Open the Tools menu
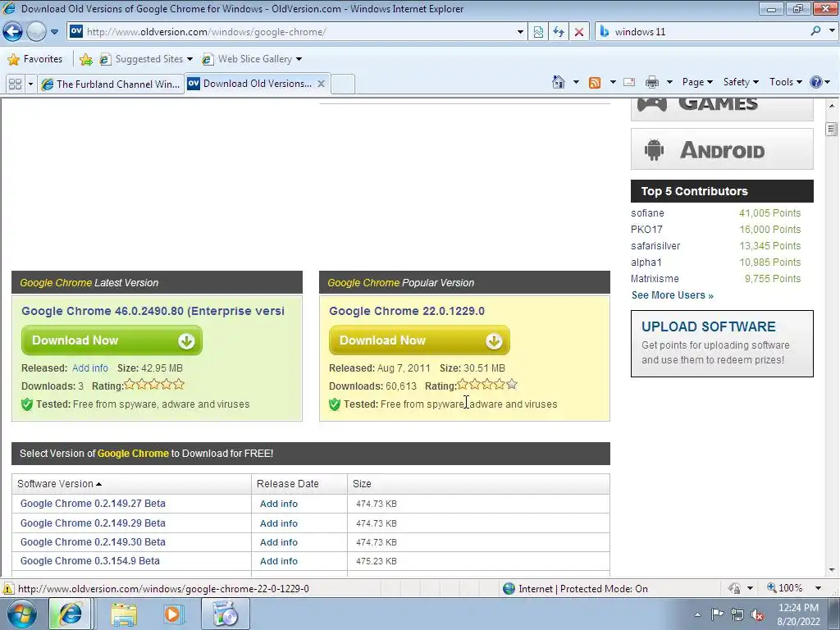Screen dimensions: 840x630 coord(785,82)
